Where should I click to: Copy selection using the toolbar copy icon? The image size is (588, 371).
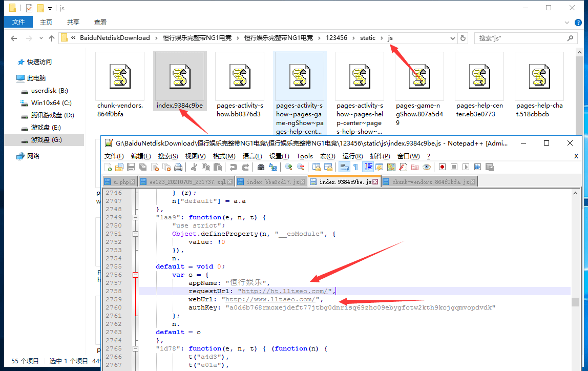point(206,167)
